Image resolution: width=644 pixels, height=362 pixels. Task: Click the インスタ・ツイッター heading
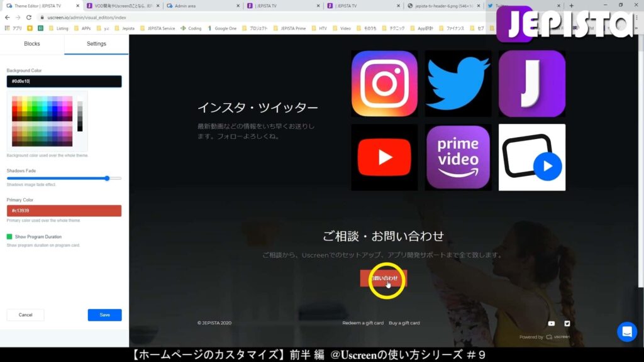point(257,107)
